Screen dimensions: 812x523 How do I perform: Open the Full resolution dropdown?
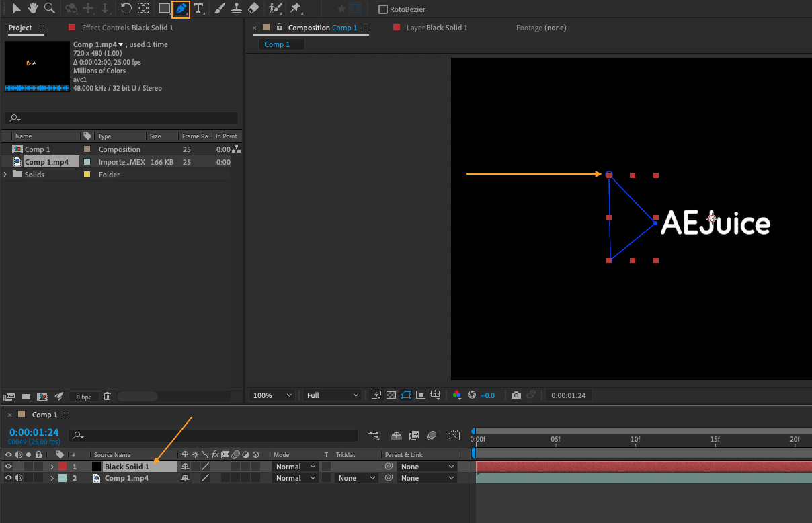[332, 395]
